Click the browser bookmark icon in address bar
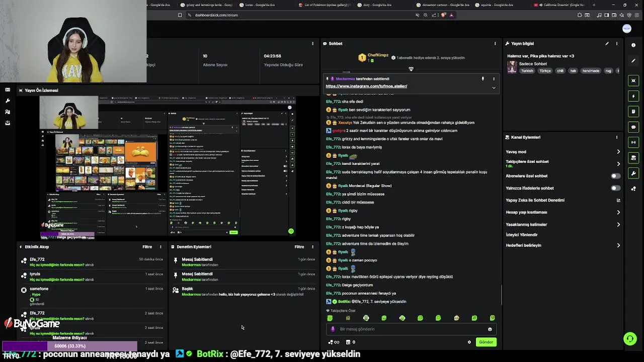 pos(180,15)
